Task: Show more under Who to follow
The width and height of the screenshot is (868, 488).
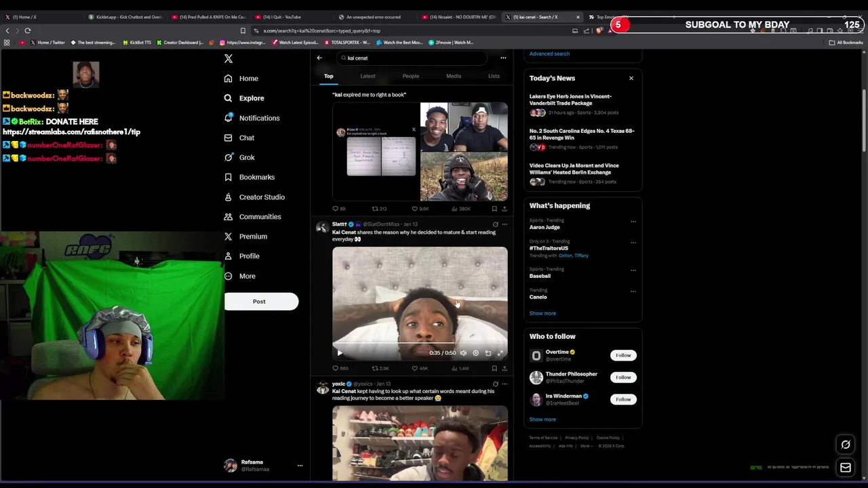Action: click(542, 420)
